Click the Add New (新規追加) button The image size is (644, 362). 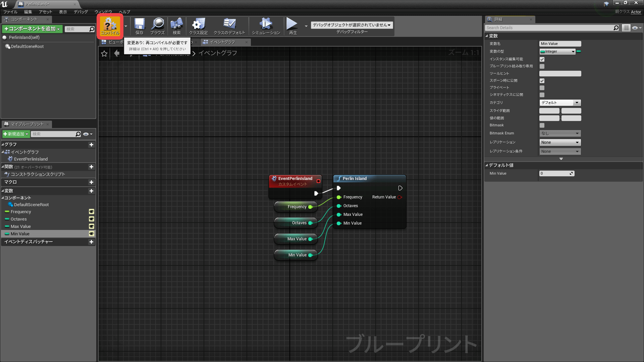(x=16, y=134)
